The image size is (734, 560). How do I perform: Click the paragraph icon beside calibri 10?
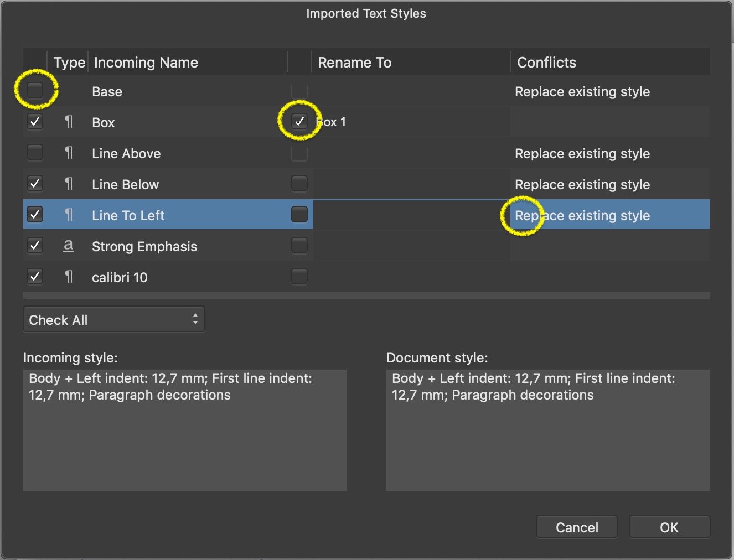69,277
